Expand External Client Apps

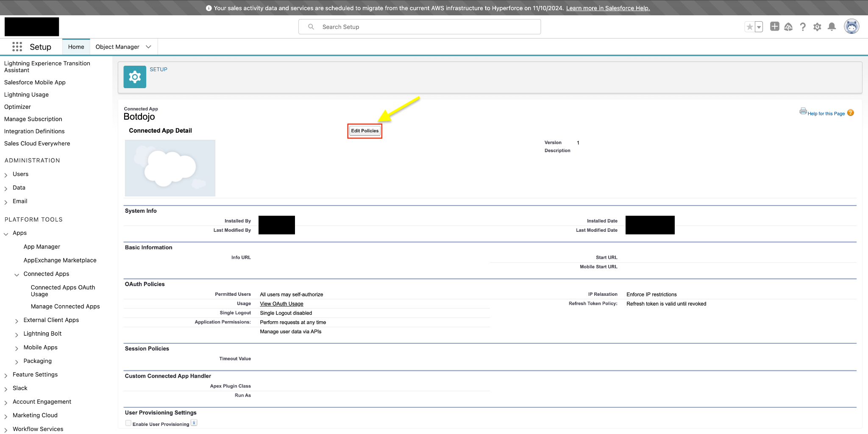(17, 321)
